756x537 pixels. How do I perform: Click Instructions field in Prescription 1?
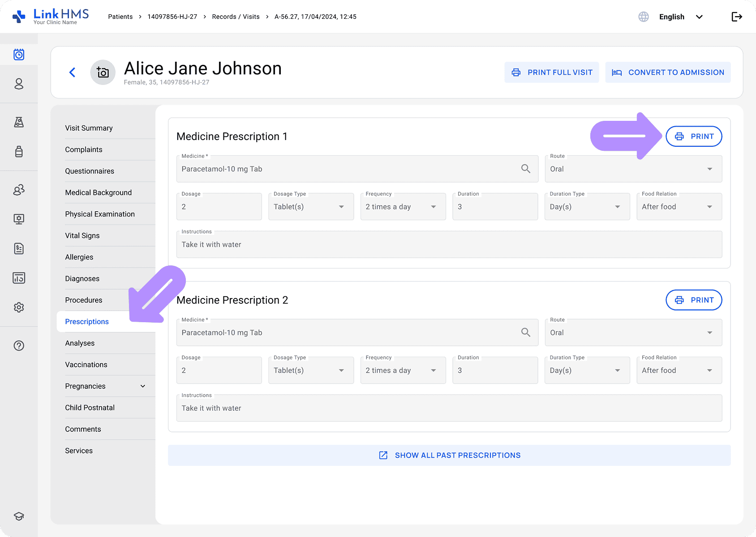pyautogui.click(x=449, y=245)
